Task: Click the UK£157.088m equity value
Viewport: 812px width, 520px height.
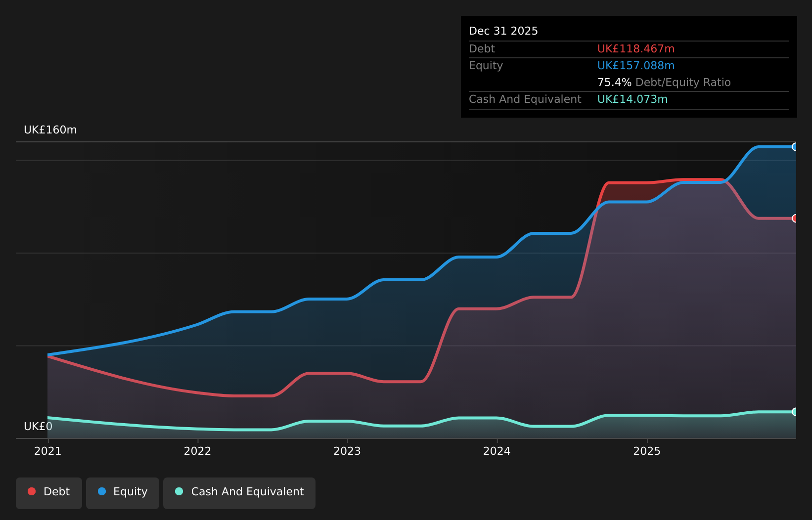Action: [636, 66]
